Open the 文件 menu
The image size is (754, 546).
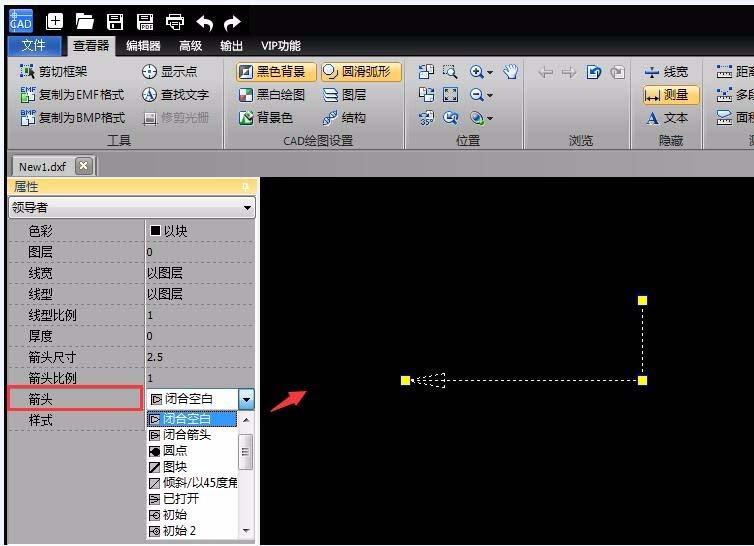pyautogui.click(x=34, y=46)
